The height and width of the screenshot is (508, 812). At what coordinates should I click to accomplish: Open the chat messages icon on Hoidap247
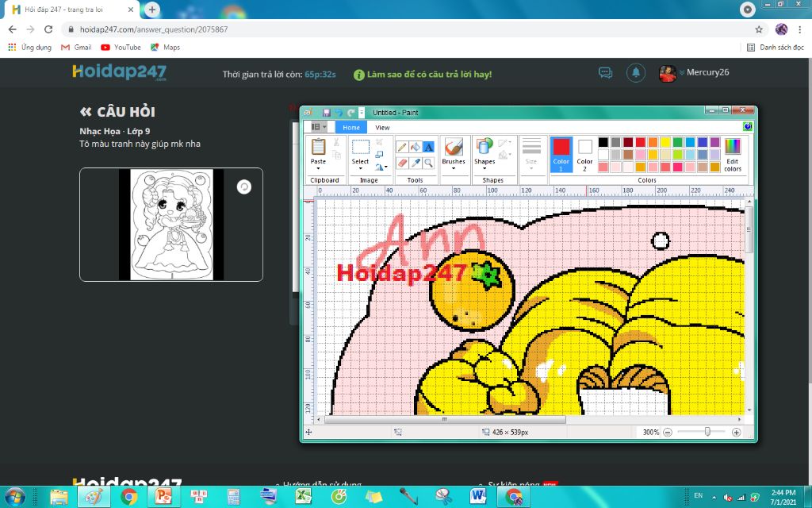(x=605, y=72)
